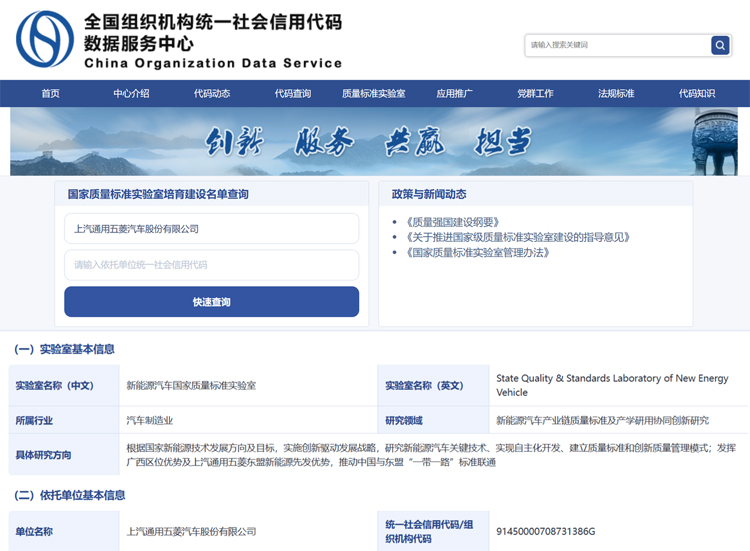Screen dimensions: 750x551
Task: Click the (一) 实验室基本信息 section title
Action: tap(65, 349)
